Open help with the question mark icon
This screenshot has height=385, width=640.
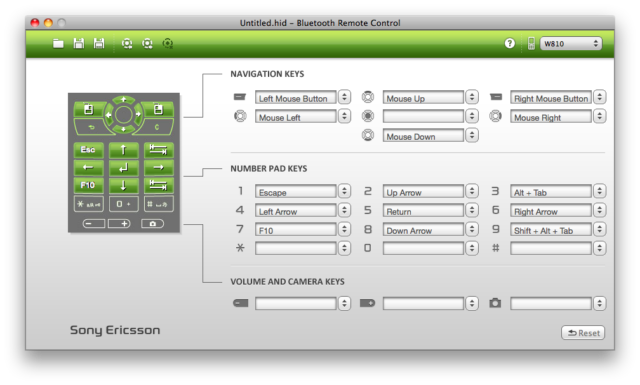(509, 43)
